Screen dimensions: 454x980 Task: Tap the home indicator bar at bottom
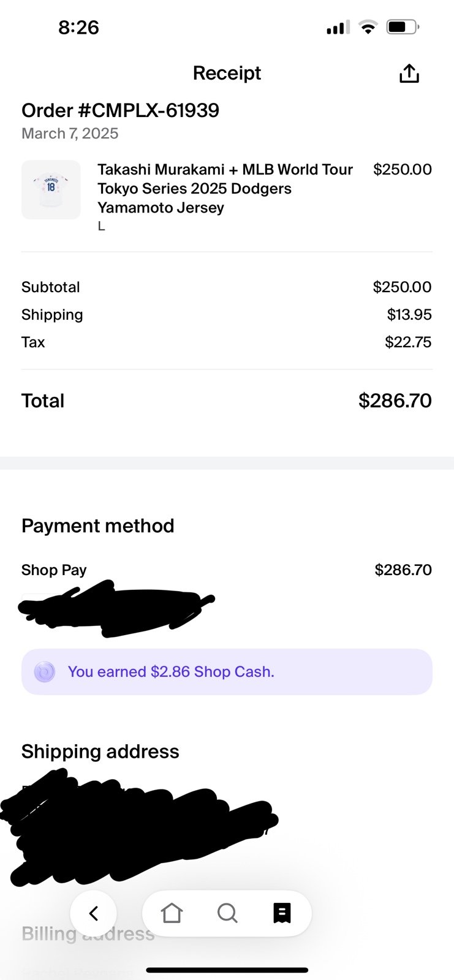coord(227,970)
